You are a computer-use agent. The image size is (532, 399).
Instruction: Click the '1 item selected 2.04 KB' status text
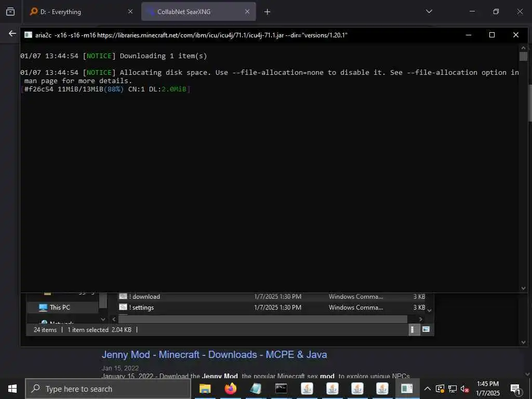click(x=99, y=330)
